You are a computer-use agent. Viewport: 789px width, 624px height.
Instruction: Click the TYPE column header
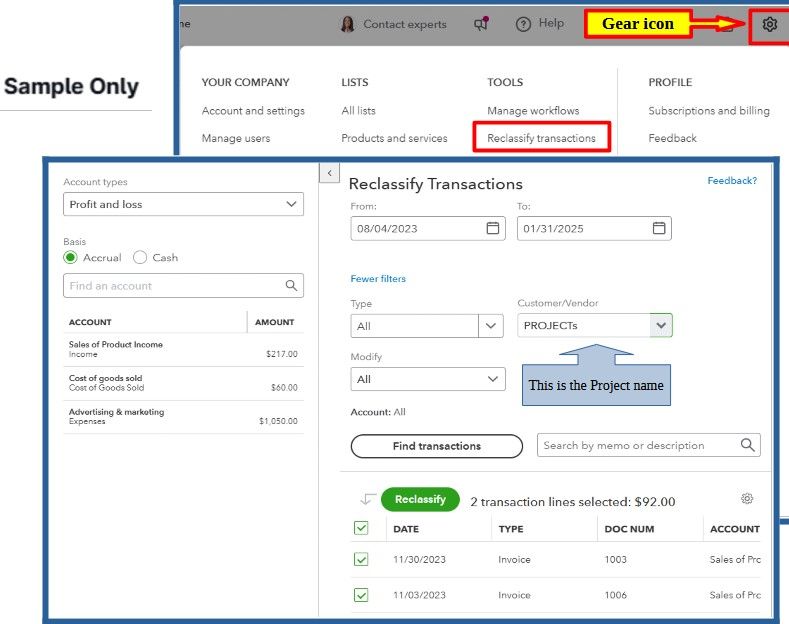[511, 529]
